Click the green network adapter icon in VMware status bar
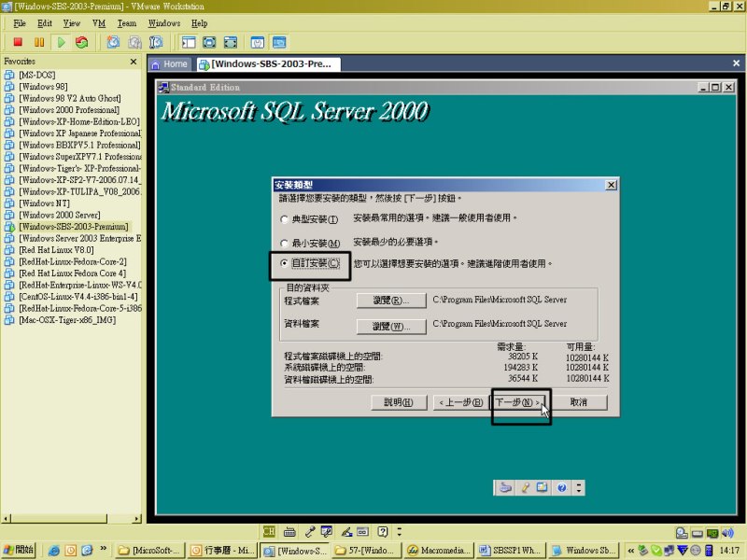The width and height of the screenshot is (747, 560). (712, 533)
